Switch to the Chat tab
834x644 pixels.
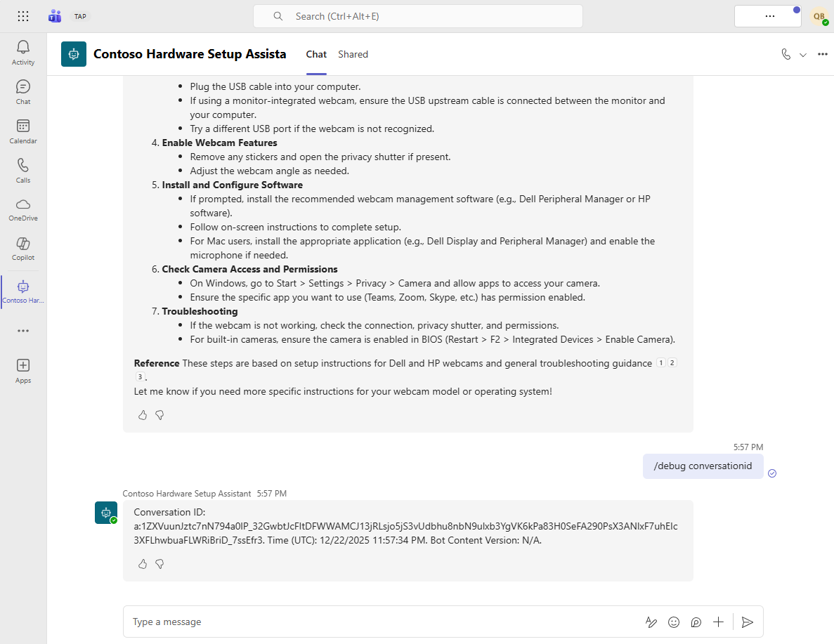pos(316,54)
